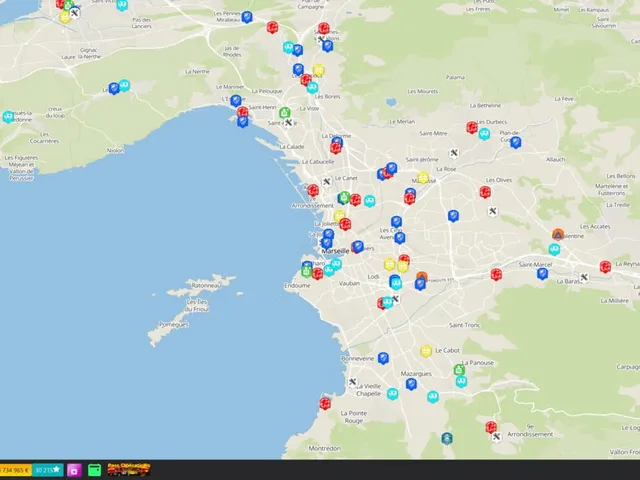This screenshot has width=640, height=480.
Task: Select the red marker near 9e Arrondissement
Action: click(491, 427)
